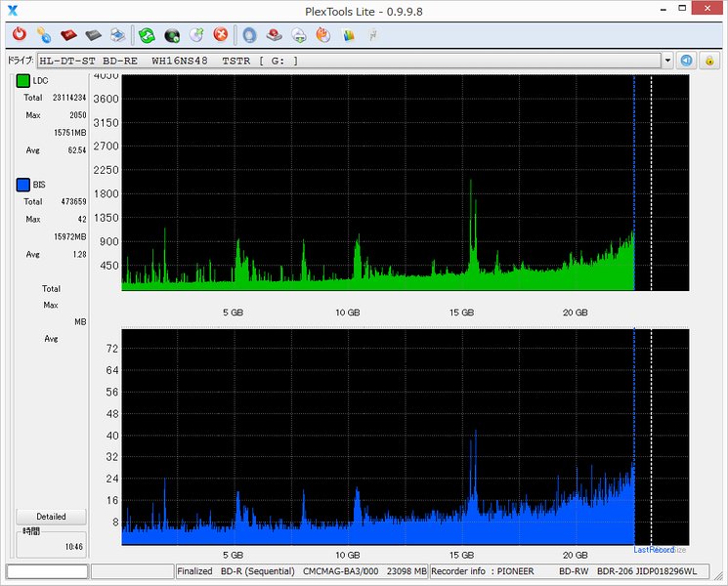Open the drive selection dropdown arrow
This screenshot has height=586, width=728.
coord(667,61)
